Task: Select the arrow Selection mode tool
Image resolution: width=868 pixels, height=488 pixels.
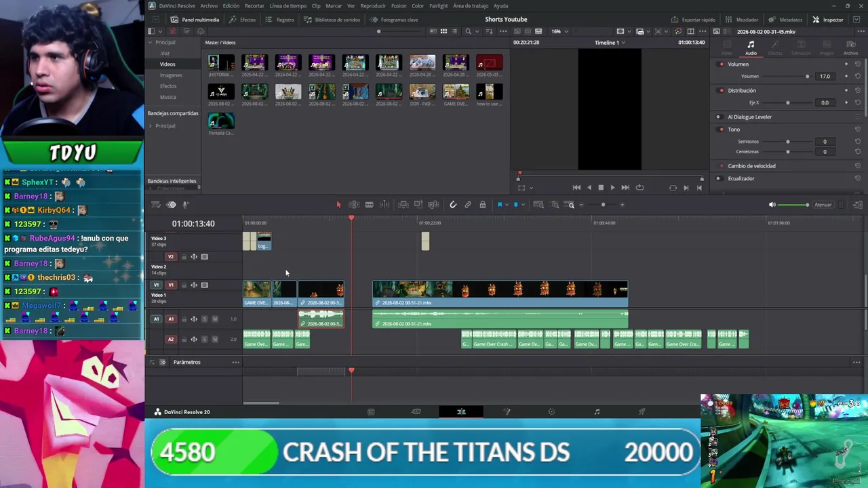Action: [338, 205]
